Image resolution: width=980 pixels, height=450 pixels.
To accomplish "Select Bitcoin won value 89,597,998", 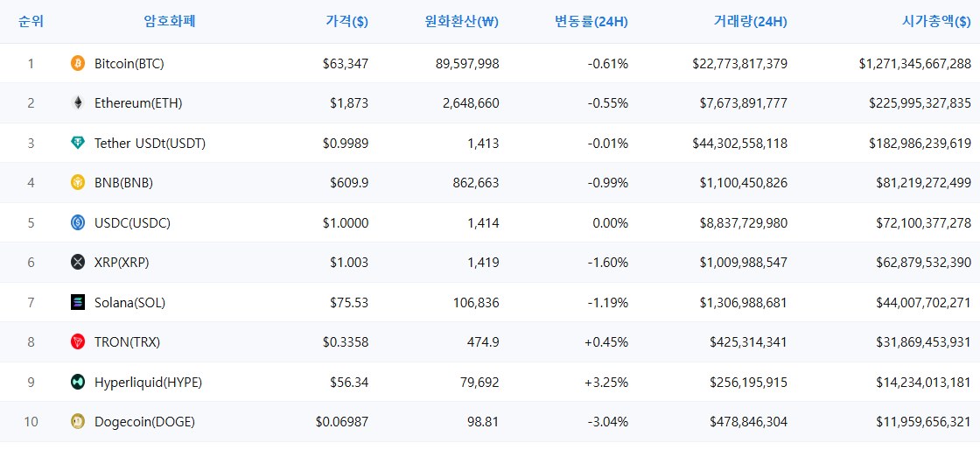I will tap(467, 63).
